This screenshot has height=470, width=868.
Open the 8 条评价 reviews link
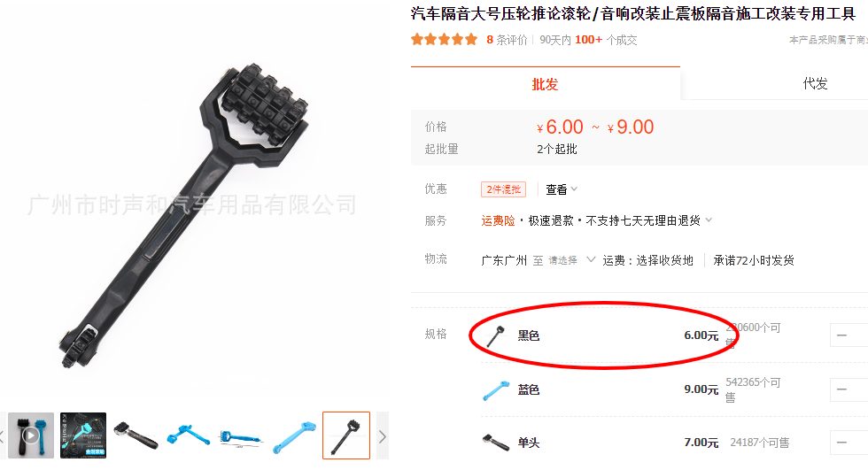click(507, 40)
